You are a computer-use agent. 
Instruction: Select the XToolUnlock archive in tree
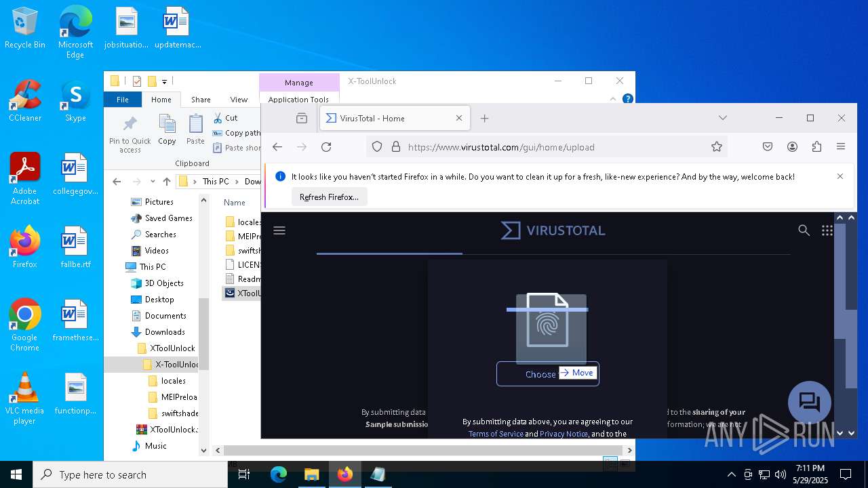click(x=166, y=430)
